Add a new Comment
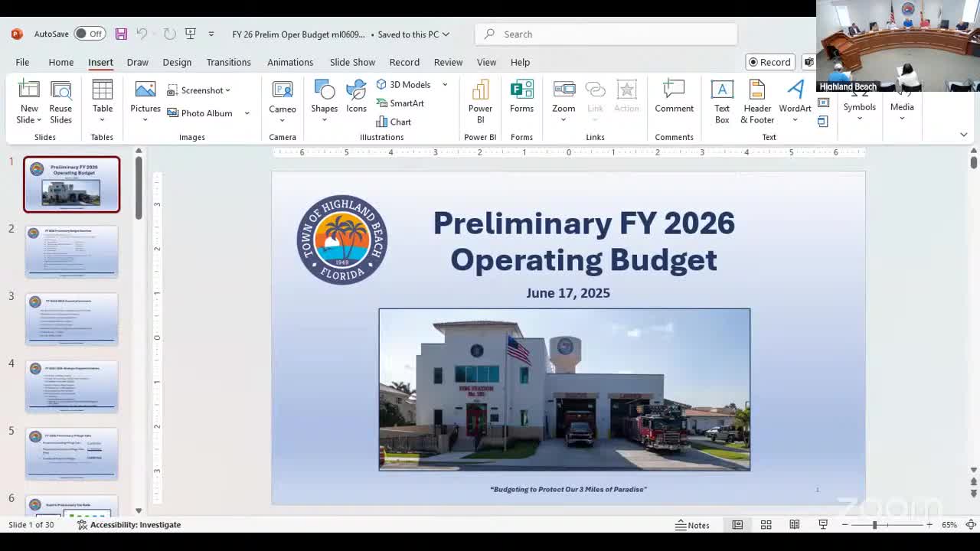The image size is (980, 551). [x=674, y=97]
